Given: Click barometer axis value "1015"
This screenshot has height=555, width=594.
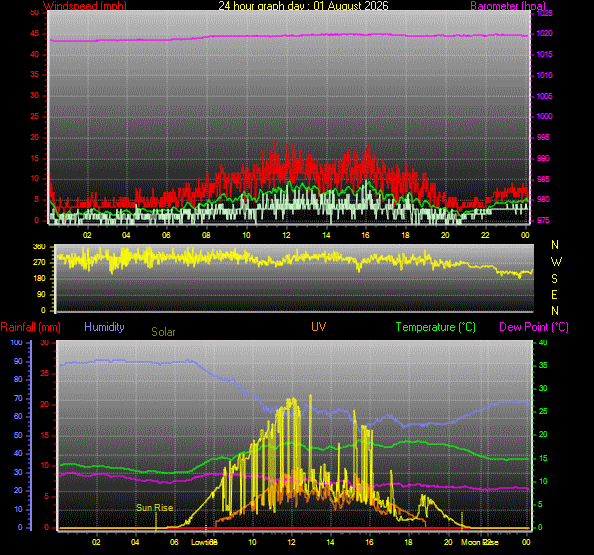Looking at the screenshot, I should click(544, 54).
